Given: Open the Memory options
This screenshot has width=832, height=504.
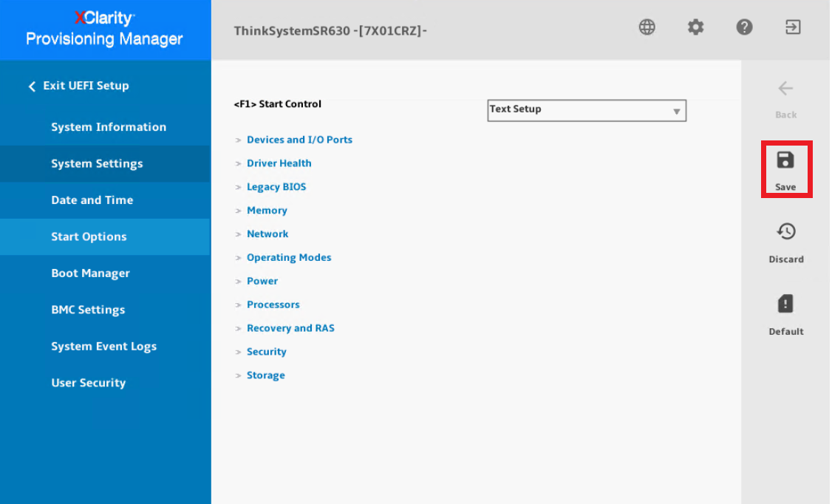Looking at the screenshot, I should point(267,210).
